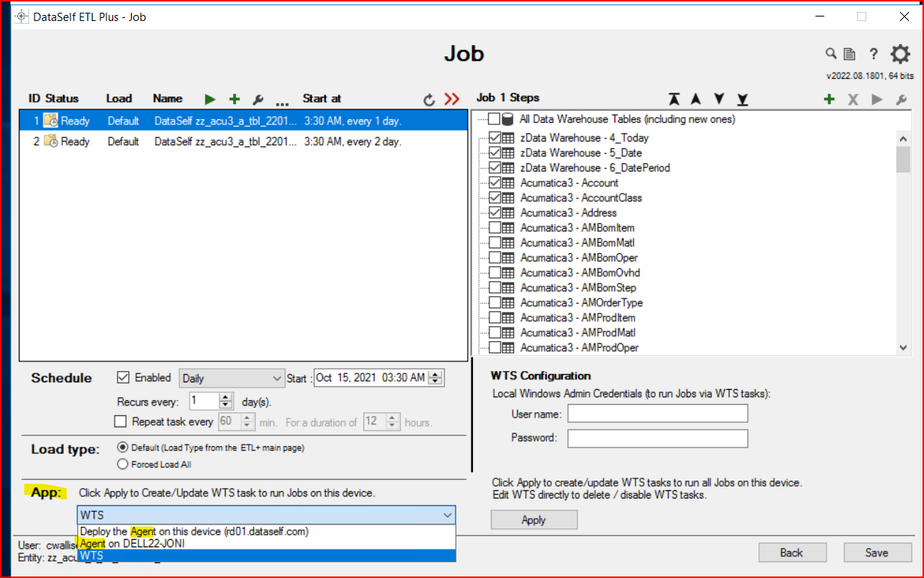This screenshot has width=924, height=578.
Task: Collapse the App WTS dropdown arrow
Action: tap(447, 515)
